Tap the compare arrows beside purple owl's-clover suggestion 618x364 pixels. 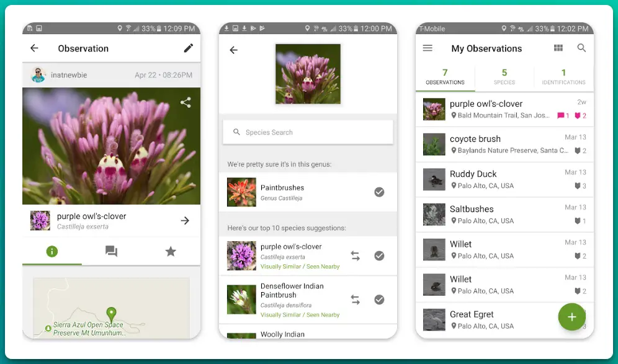(355, 255)
